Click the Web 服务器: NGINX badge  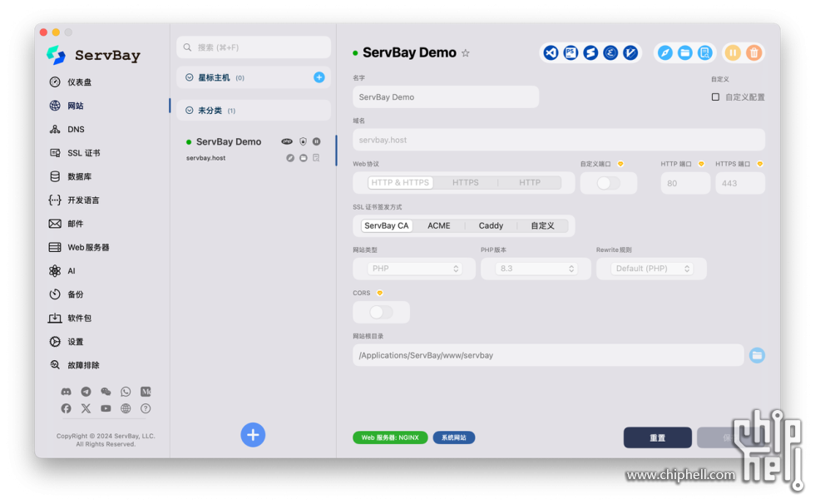390,437
